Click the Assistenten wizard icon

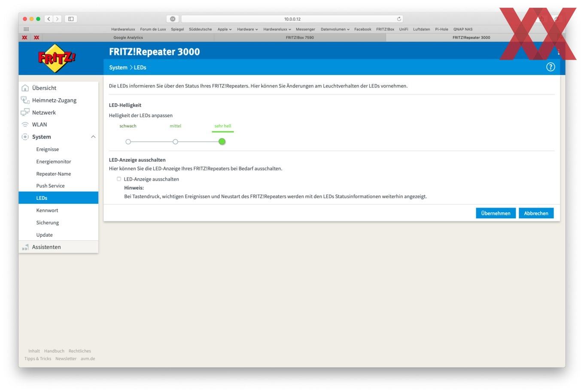click(x=25, y=247)
